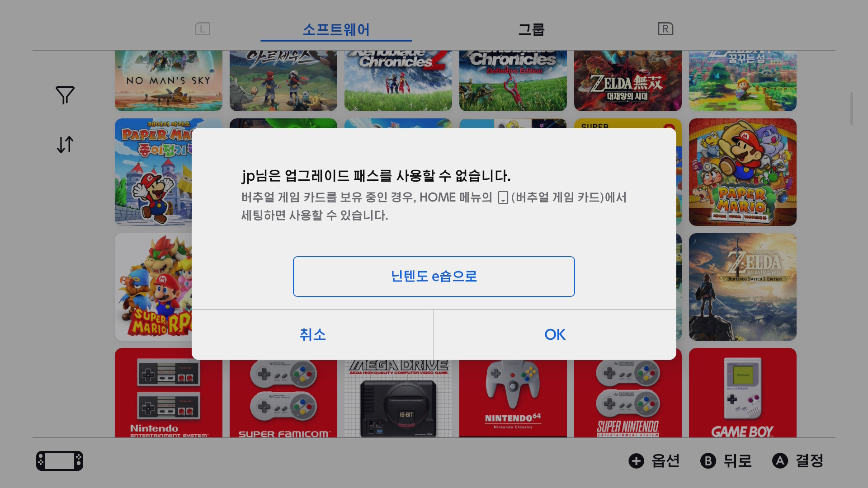
Task: Open Super Famicom classics tile
Action: pyautogui.click(x=283, y=399)
